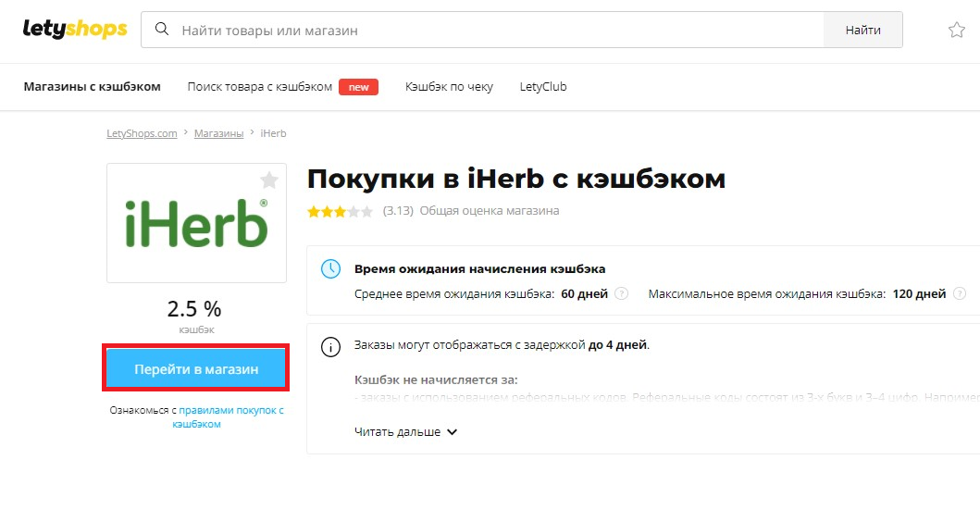Go to LetyShops.com breadcrumb link

click(142, 133)
